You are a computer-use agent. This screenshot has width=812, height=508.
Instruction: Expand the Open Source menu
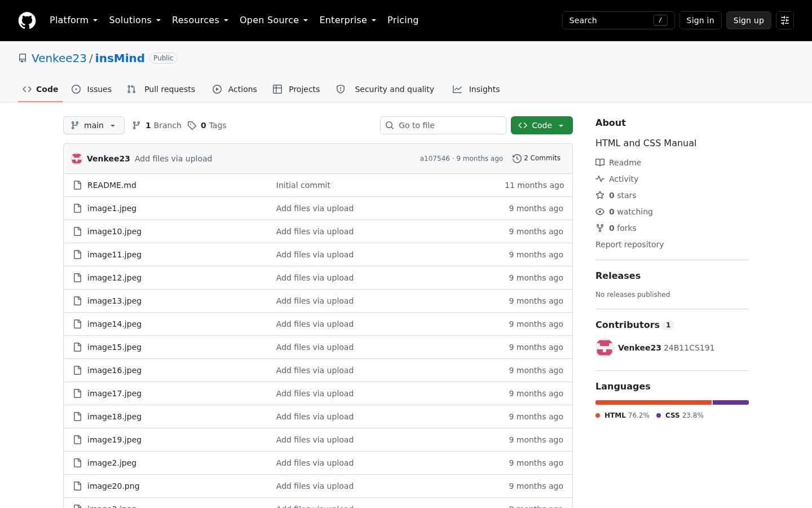pos(273,20)
